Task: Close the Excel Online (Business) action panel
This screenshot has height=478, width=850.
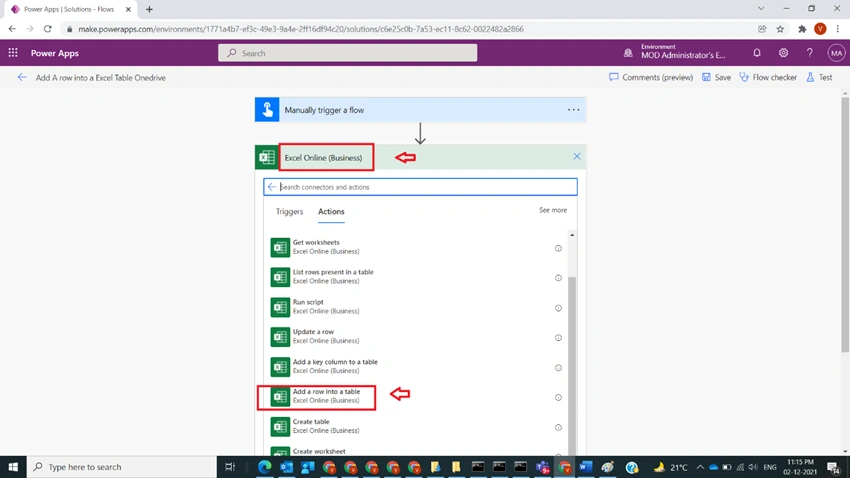Action: tap(577, 157)
